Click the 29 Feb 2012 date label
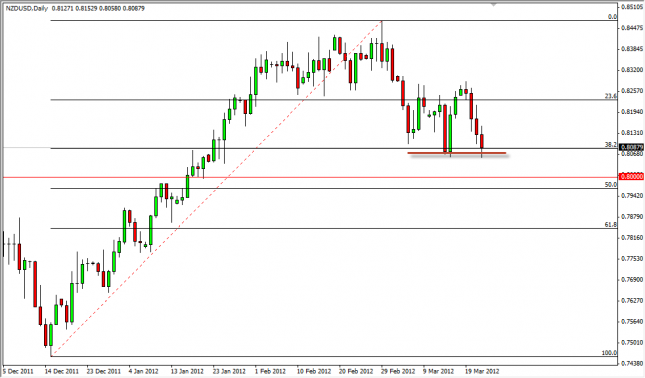Image resolution: width=645 pixels, height=378 pixels. [x=399, y=371]
